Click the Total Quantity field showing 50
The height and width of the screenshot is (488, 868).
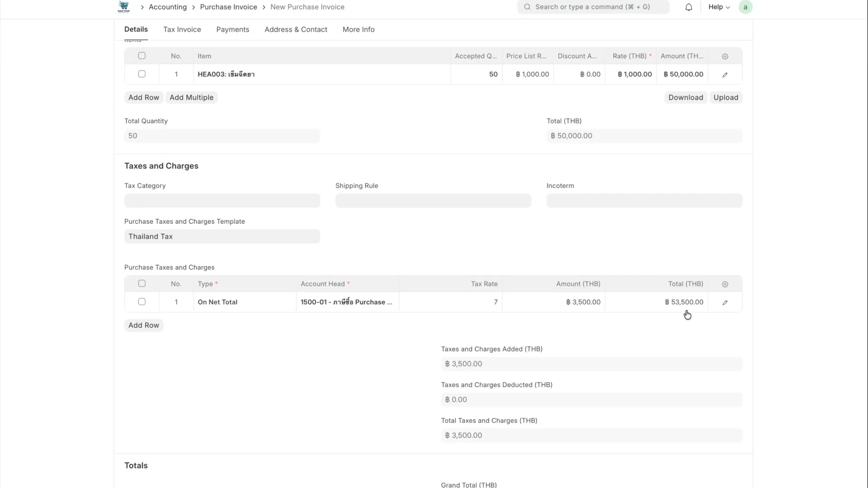(222, 136)
